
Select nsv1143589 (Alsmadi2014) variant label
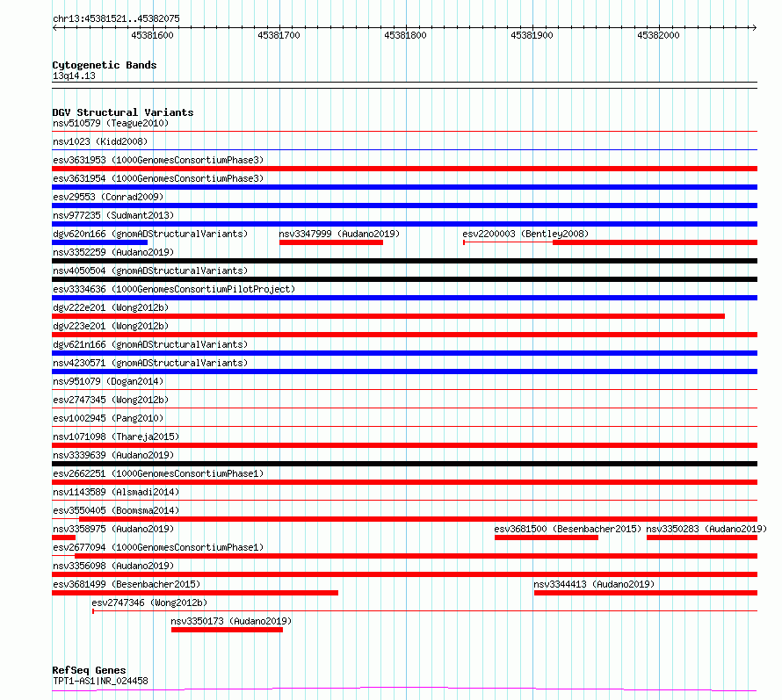point(116,492)
